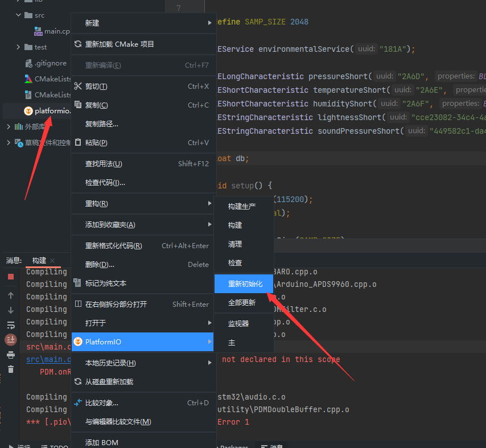Select 清理 in PlatformIO submenu

[244, 244]
